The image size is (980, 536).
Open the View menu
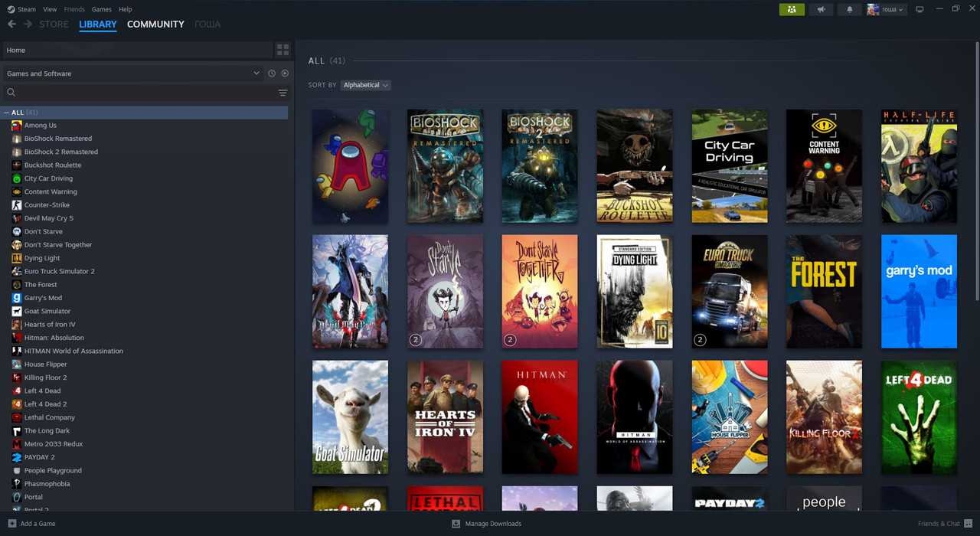[50, 9]
